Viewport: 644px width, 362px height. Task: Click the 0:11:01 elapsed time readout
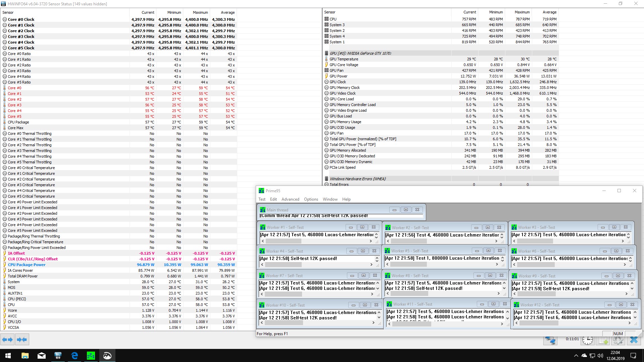pos(572,339)
